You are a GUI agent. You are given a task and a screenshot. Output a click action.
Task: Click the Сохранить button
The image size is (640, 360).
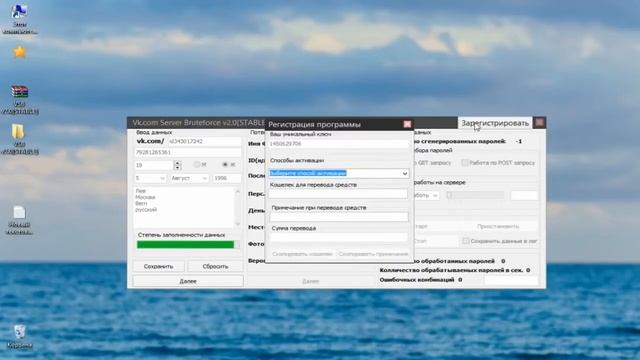click(158, 266)
